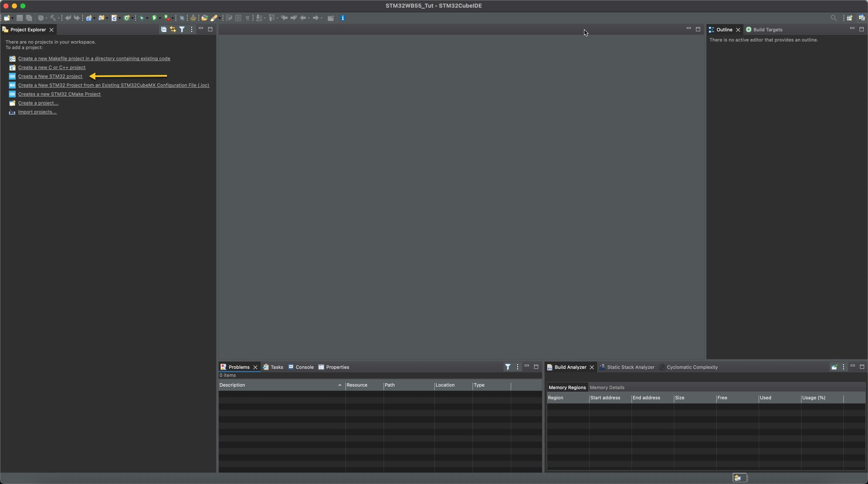Select the Memory Details tab
The height and width of the screenshot is (484, 868).
tap(606, 387)
